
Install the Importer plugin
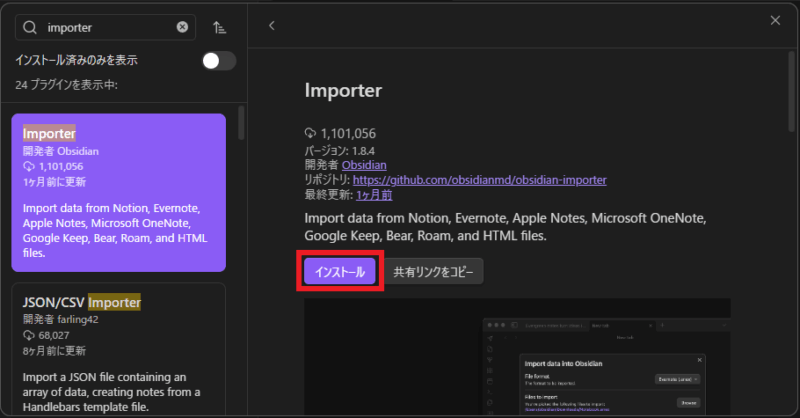(340, 272)
